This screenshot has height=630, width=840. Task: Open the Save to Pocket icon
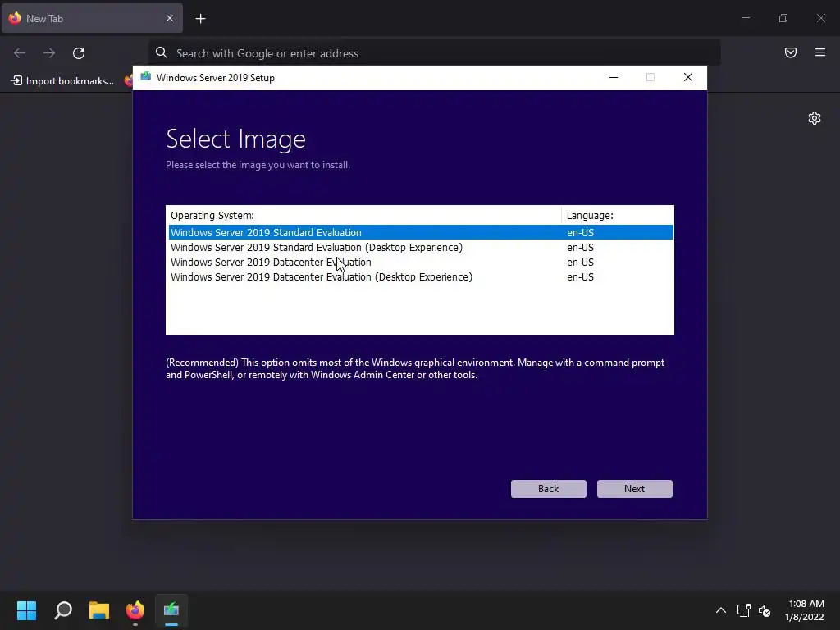[x=790, y=52]
